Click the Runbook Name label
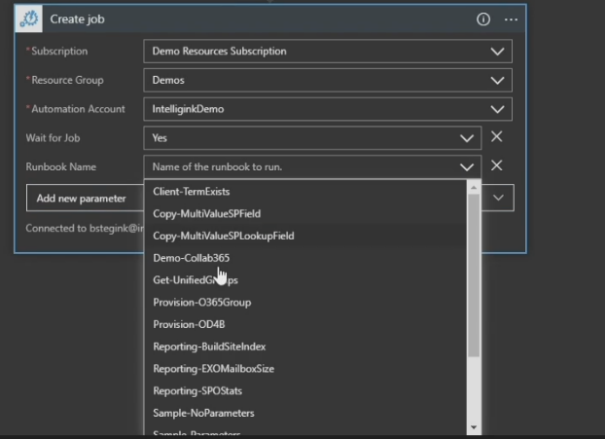605x439 pixels. 61,167
